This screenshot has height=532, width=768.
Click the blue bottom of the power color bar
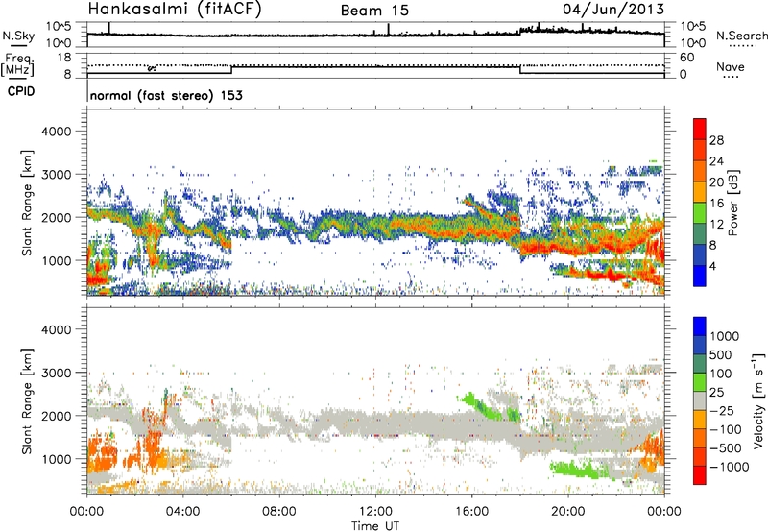(700, 276)
